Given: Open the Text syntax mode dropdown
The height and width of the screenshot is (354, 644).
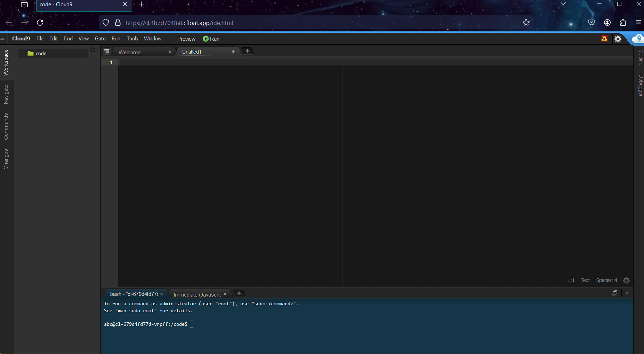Looking at the screenshot, I should click(585, 280).
